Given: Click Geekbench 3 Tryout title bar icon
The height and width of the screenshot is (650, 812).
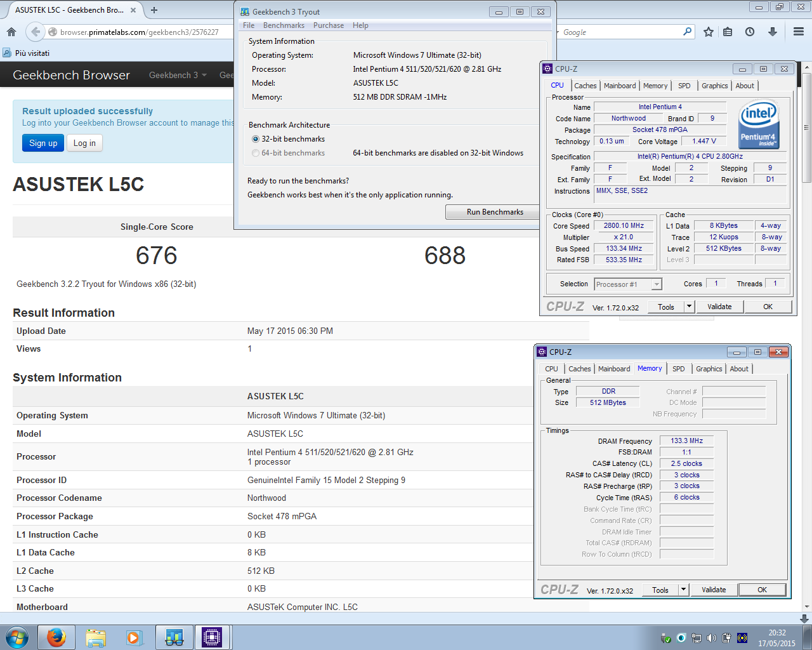Looking at the screenshot, I should [x=245, y=11].
